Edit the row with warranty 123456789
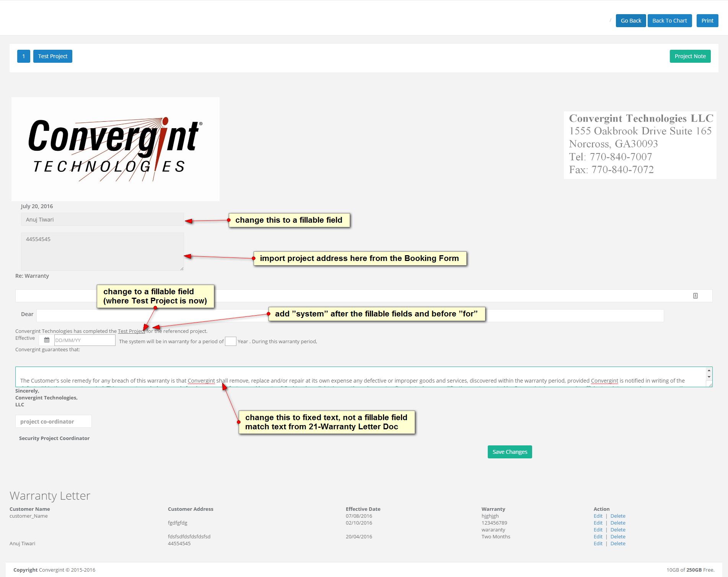The image size is (728, 577). [598, 523]
